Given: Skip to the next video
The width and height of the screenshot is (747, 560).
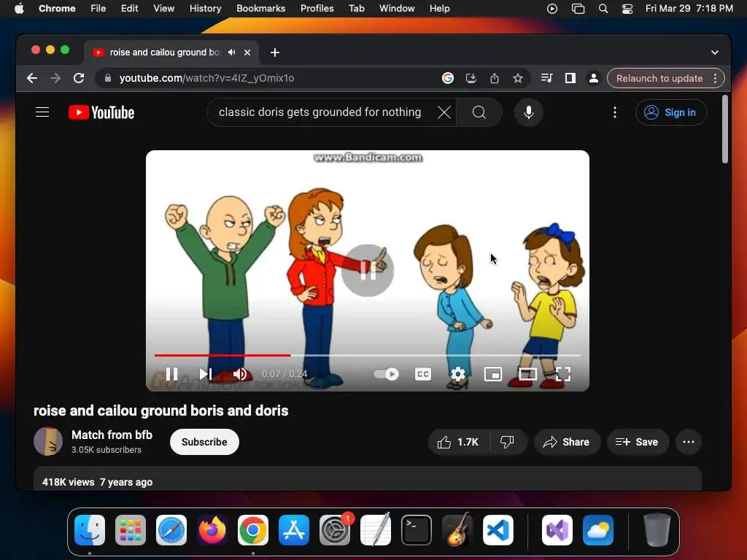Looking at the screenshot, I should tap(205, 374).
